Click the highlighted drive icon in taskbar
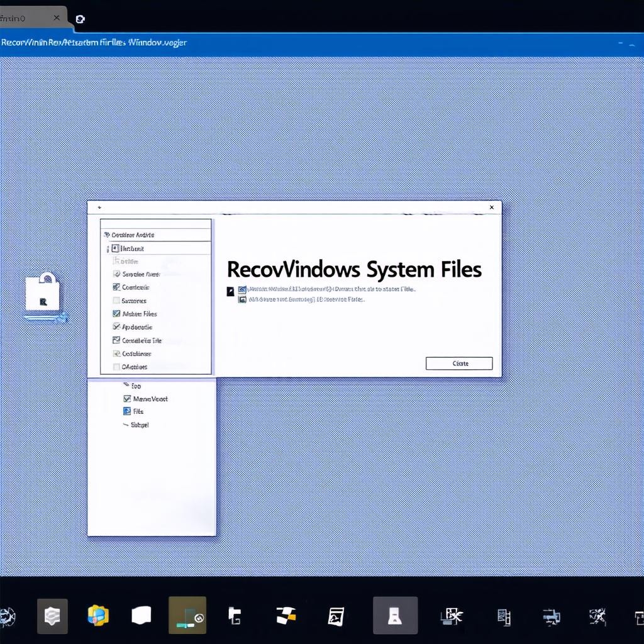 pyautogui.click(x=395, y=616)
